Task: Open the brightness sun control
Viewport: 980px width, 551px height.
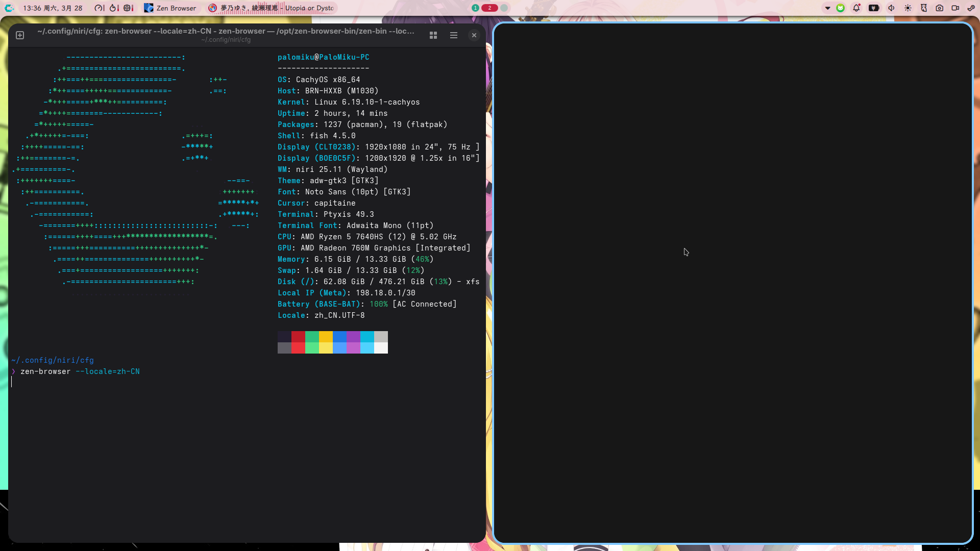Action: click(908, 8)
